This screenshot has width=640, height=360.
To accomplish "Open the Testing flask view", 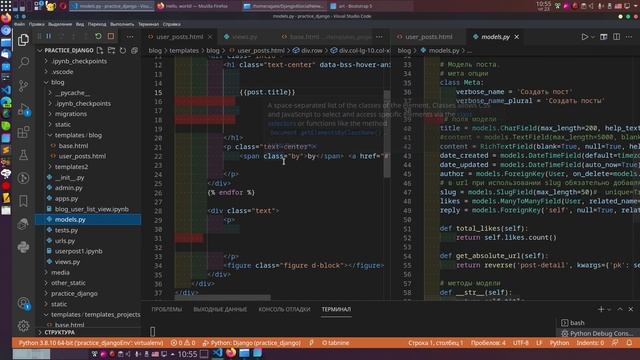I will (x=23, y=155).
